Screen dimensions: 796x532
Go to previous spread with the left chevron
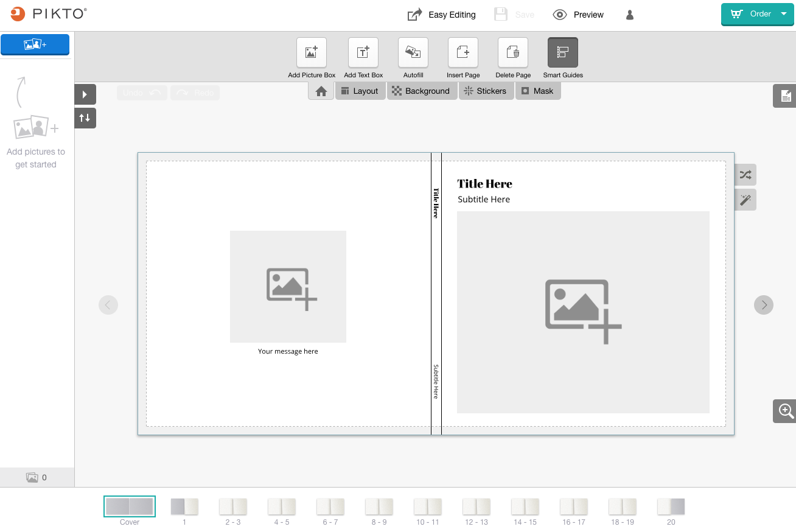(108, 304)
